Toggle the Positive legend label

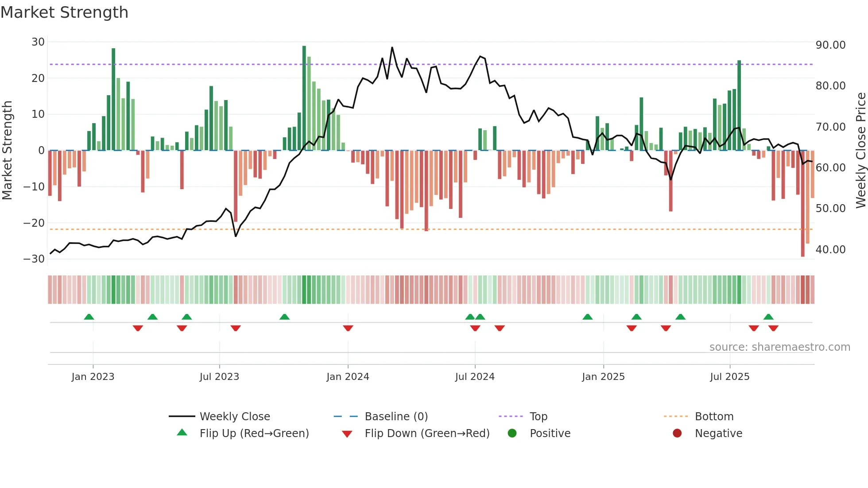550,434
